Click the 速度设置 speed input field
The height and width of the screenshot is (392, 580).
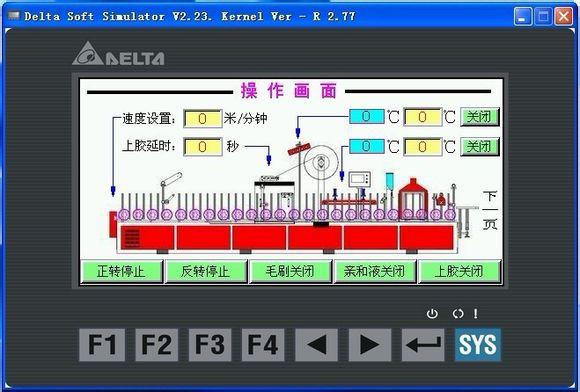[x=203, y=119]
